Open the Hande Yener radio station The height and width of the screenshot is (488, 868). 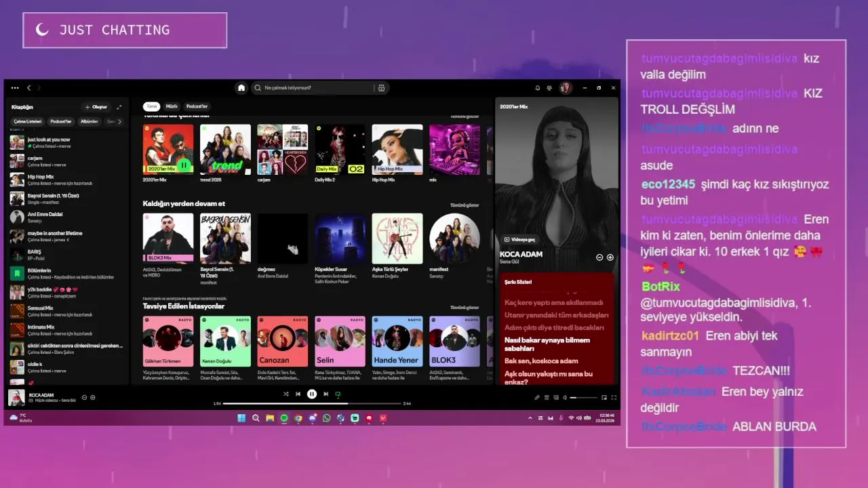click(x=397, y=348)
